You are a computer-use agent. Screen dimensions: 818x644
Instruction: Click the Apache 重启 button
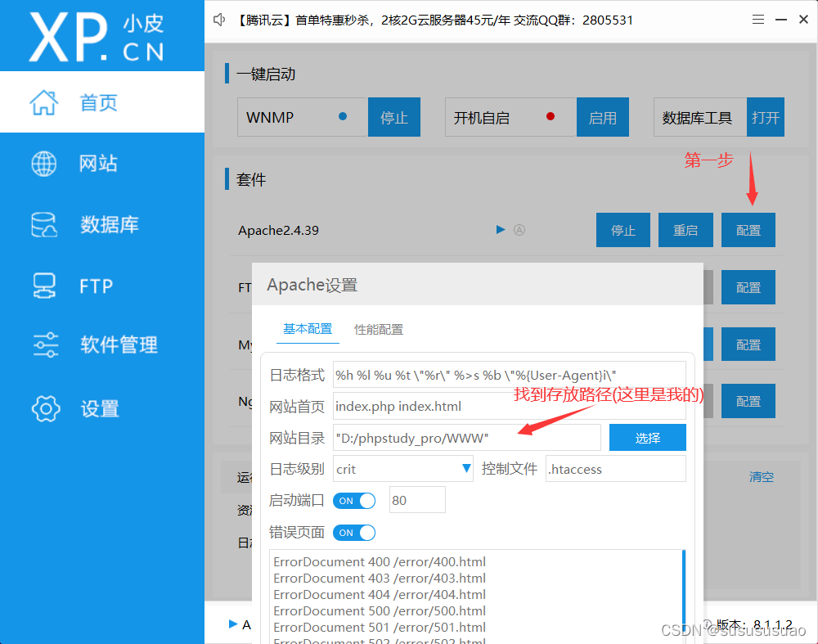click(685, 230)
